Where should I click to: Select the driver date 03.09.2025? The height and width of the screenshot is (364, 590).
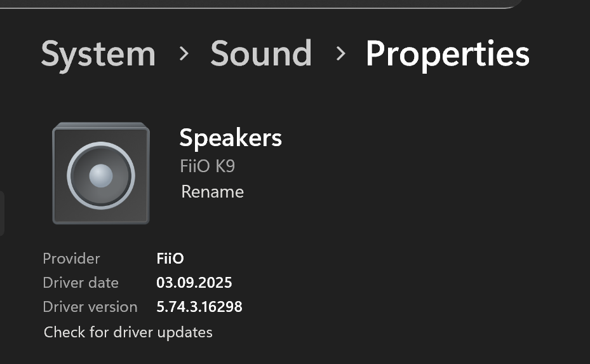pos(194,283)
